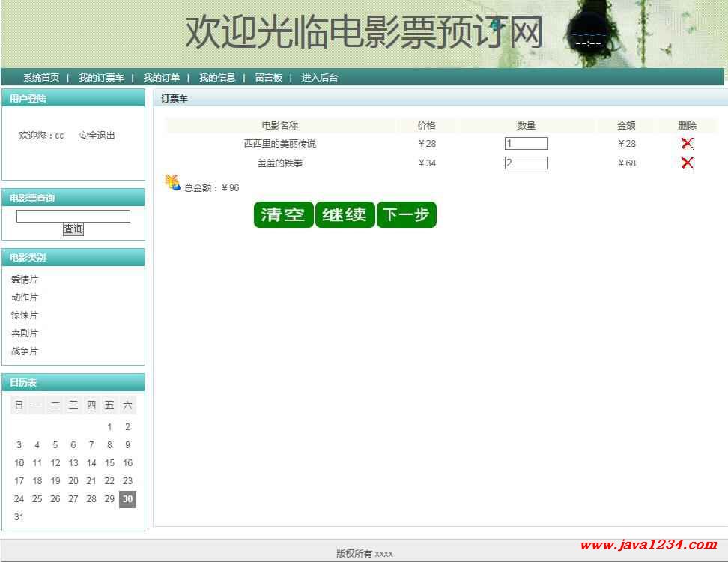Choose the 惊悚片 category link
728x562 pixels.
(x=25, y=315)
